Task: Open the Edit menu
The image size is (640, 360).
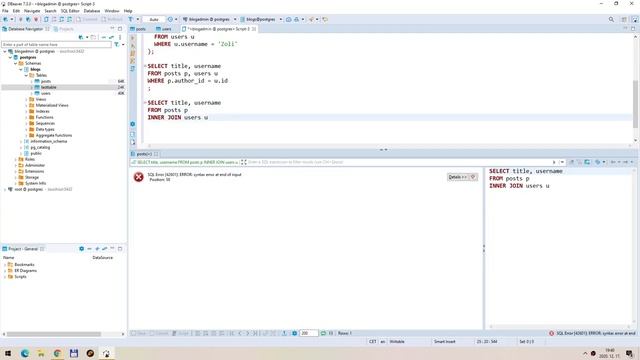Action: click(x=16, y=11)
